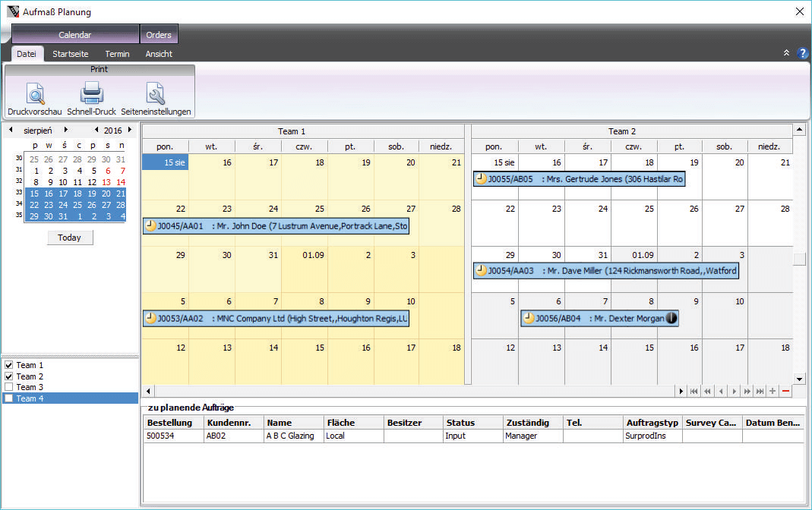Uncheck the Team 1 checkbox
The image size is (812, 510).
[x=9, y=365]
